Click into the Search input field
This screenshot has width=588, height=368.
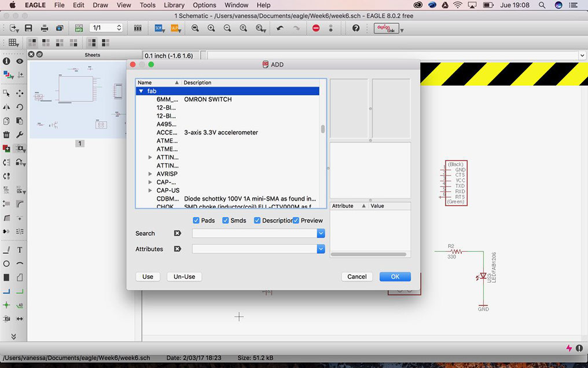tap(255, 233)
